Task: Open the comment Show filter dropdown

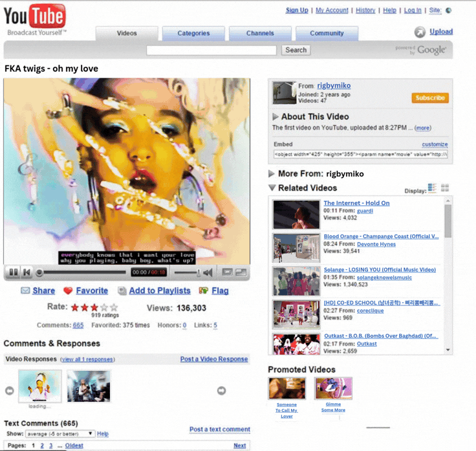Action: pyautogui.click(x=60, y=434)
